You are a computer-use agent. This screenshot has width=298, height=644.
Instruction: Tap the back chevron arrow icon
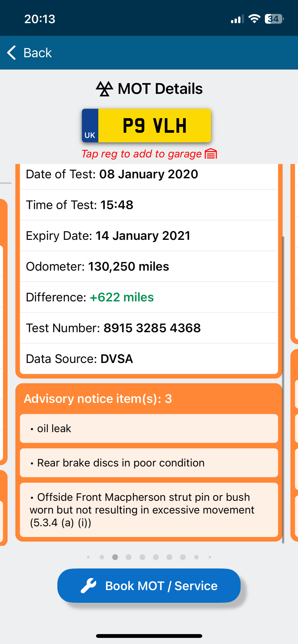click(12, 53)
